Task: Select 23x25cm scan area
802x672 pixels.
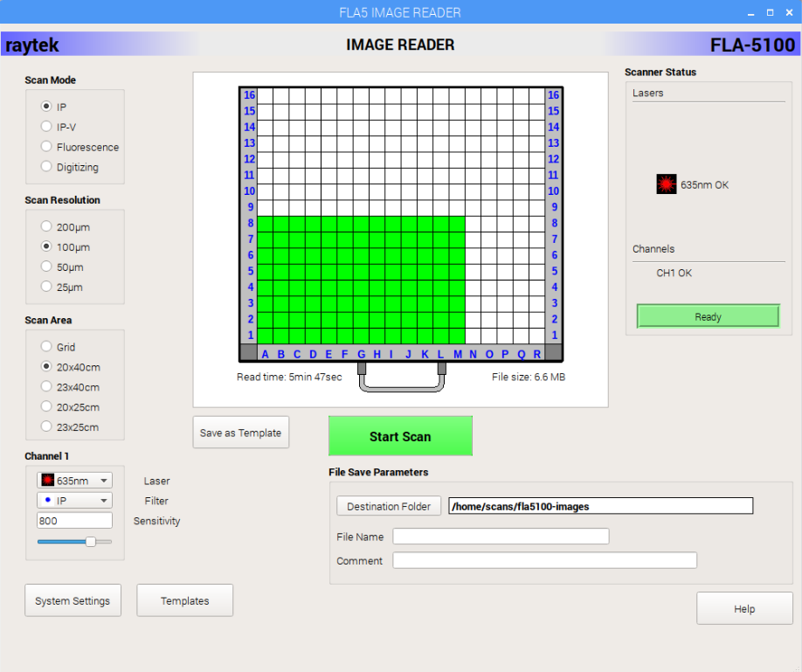Action: click(x=45, y=426)
